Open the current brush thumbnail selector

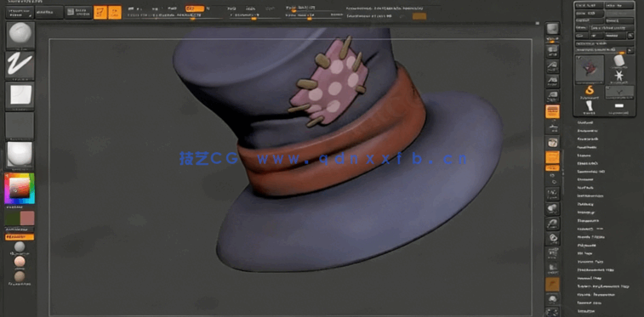point(20,35)
